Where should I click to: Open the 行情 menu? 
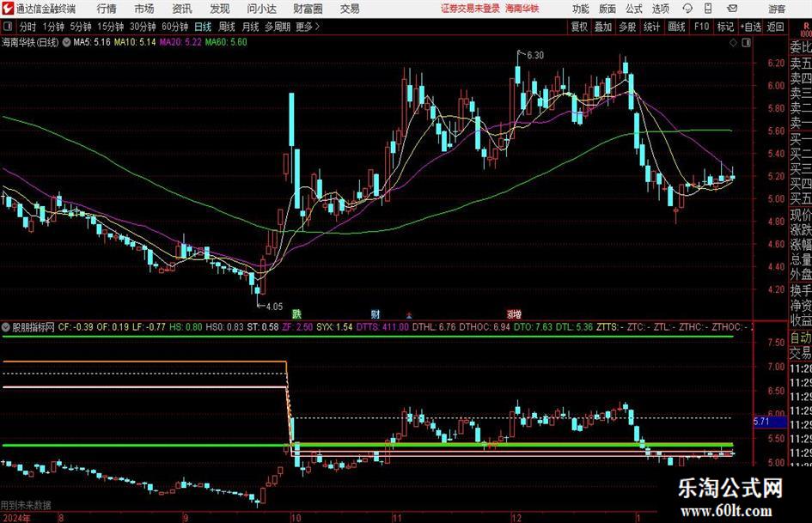coord(107,9)
